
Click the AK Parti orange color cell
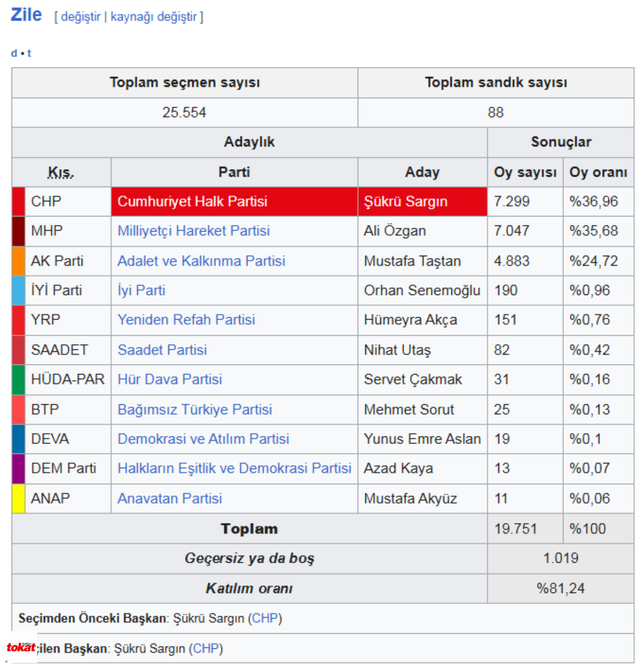tap(19, 261)
